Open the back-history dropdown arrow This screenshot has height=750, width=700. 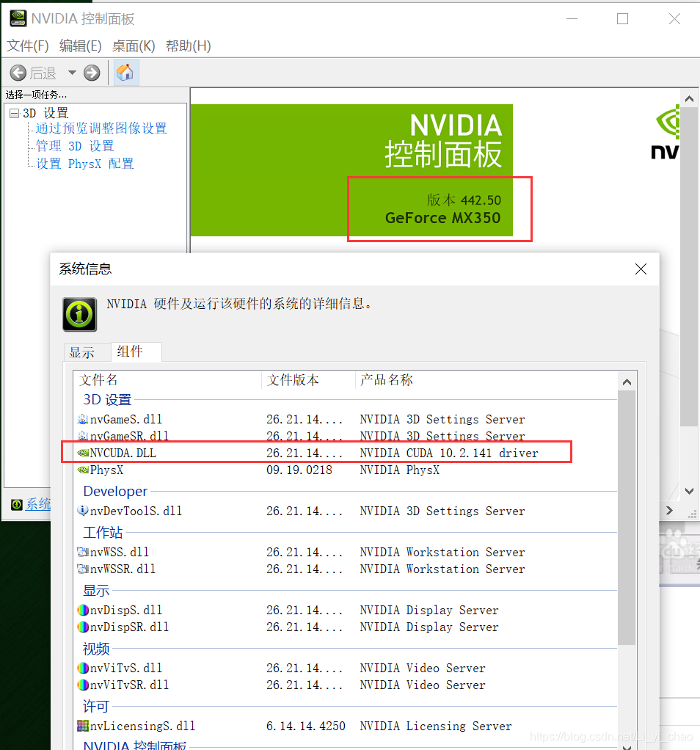[x=72, y=73]
